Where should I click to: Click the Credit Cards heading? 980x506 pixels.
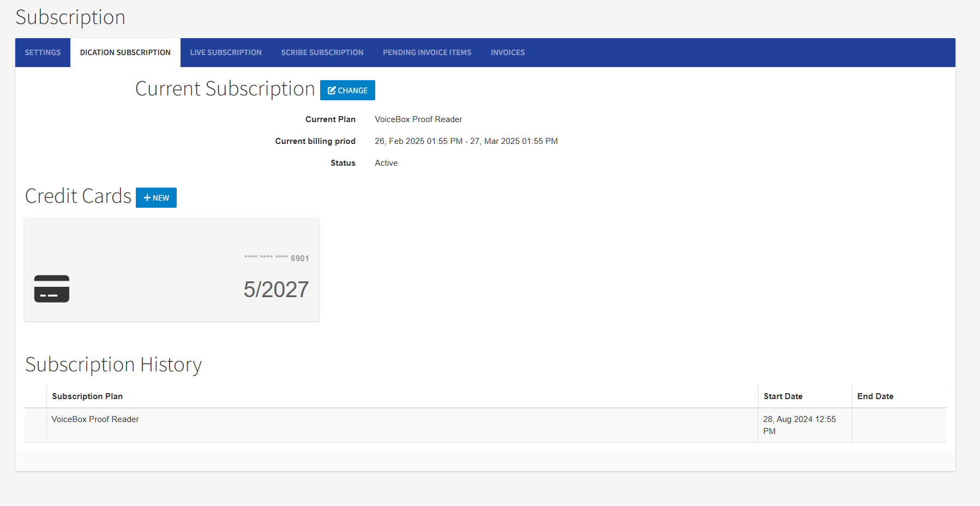pyautogui.click(x=79, y=196)
